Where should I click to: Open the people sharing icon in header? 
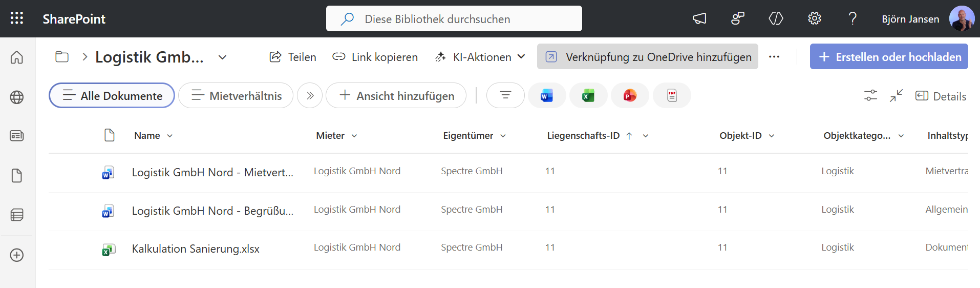(x=738, y=19)
